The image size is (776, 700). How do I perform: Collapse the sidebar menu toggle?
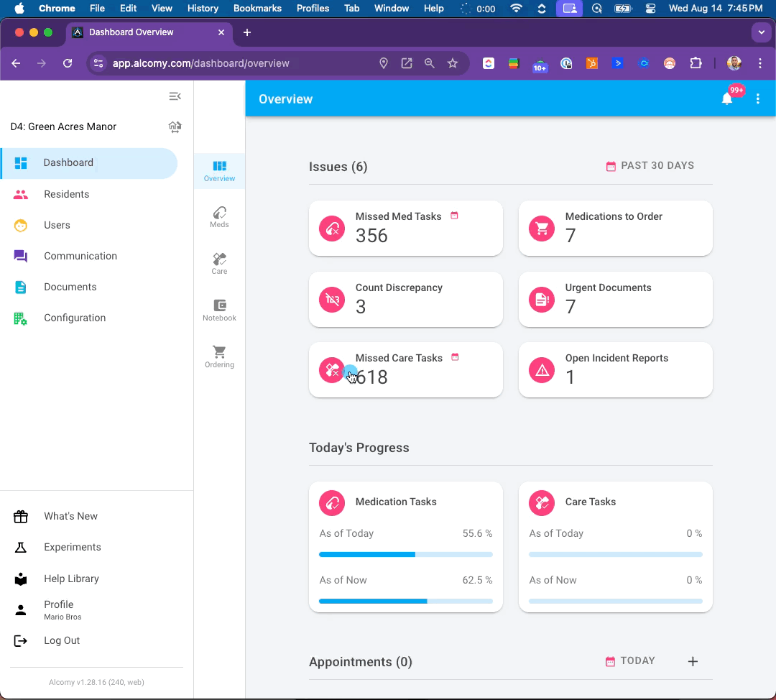pyautogui.click(x=175, y=96)
